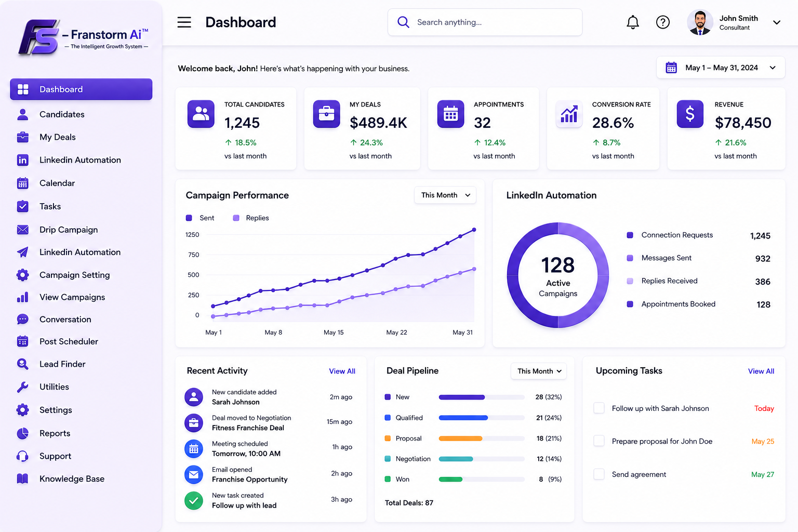Check the Prepare proposal for John Doe task
This screenshot has width=798, height=532.
(599, 441)
